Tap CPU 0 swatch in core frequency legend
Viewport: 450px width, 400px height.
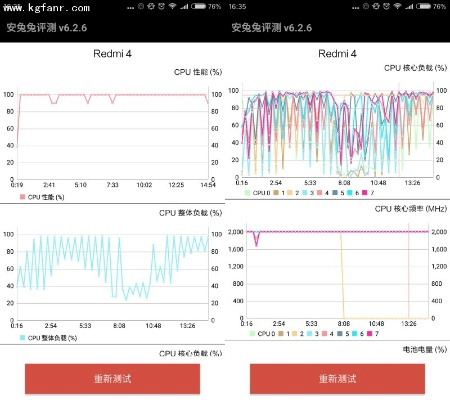(252, 333)
